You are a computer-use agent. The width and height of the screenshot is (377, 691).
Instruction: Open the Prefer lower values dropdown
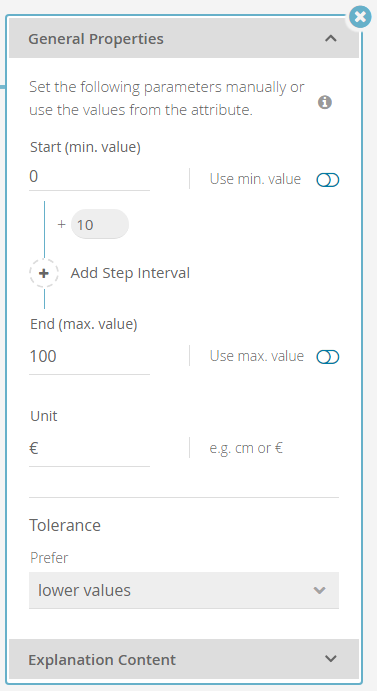coord(184,591)
